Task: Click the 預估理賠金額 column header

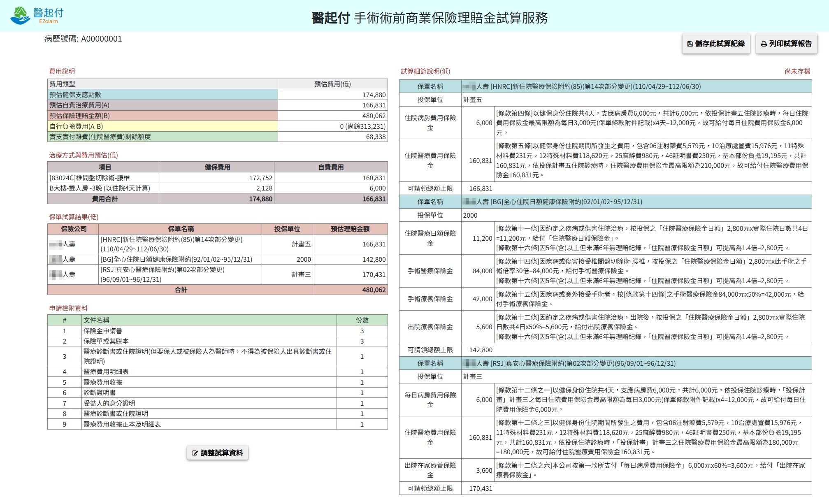Action: point(350,229)
